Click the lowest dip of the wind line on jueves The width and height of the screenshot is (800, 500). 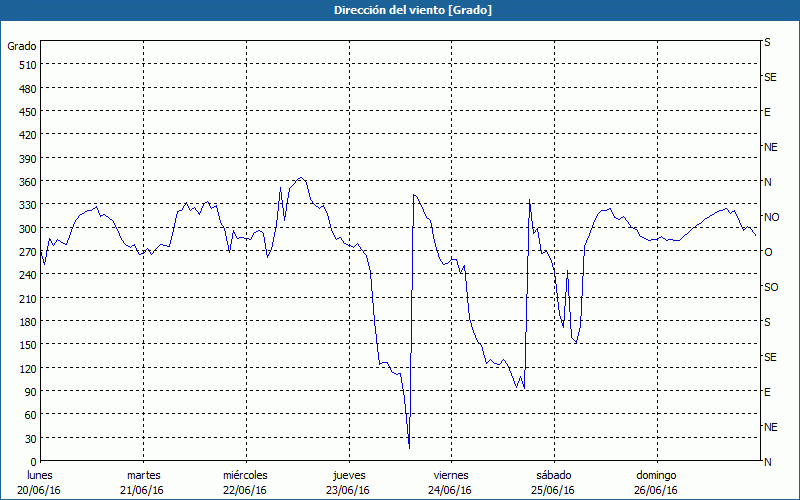409,448
